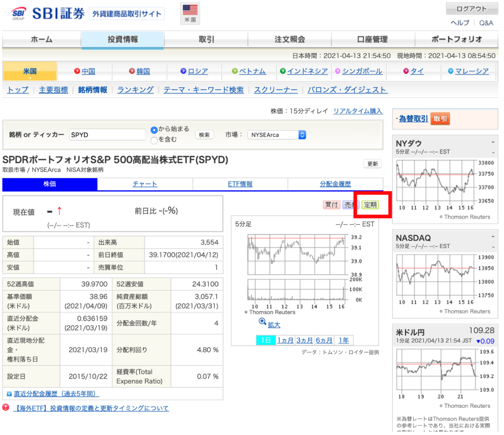Click the 検索 search button
Image resolution: width=504 pixels, height=435 pixels.
[204, 135]
